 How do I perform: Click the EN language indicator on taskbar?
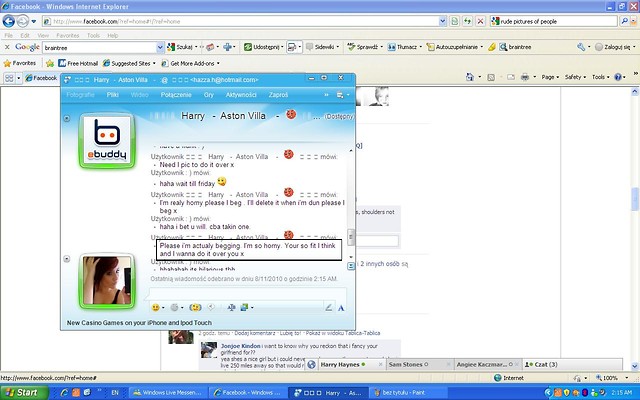pyautogui.click(x=115, y=393)
